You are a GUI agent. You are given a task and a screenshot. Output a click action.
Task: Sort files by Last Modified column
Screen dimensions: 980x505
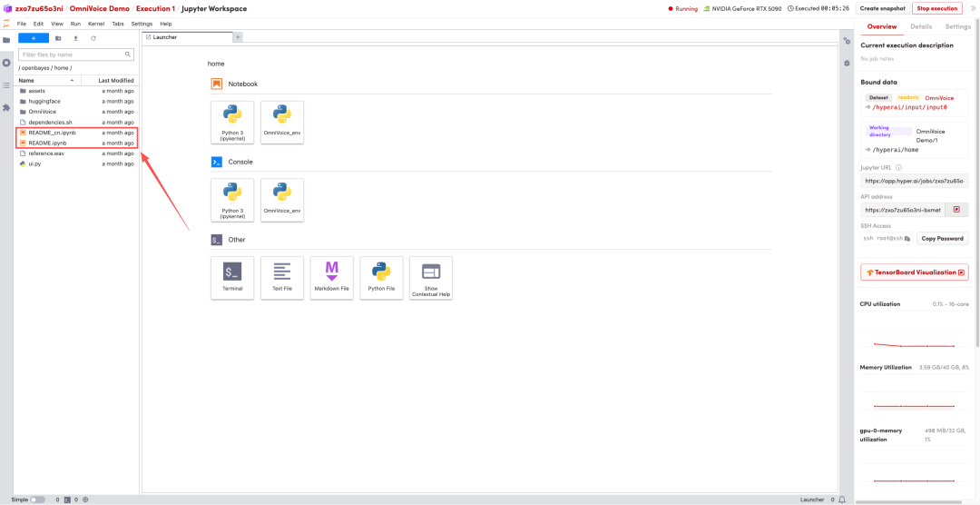(110, 80)
